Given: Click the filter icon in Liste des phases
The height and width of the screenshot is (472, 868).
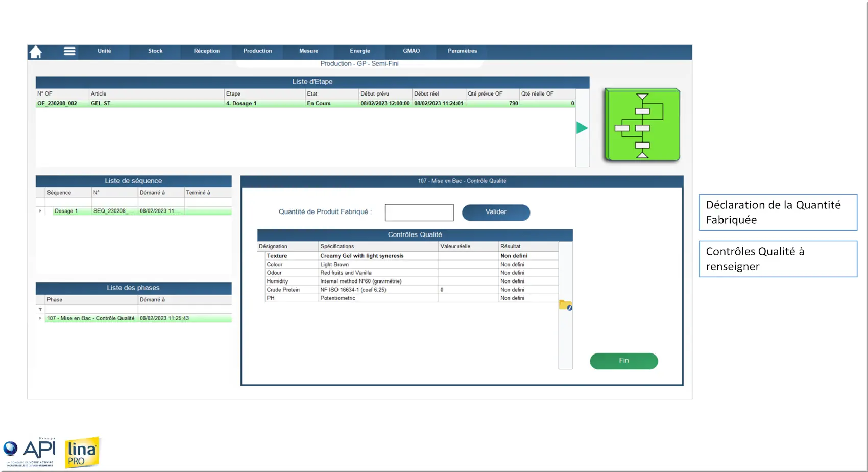Looking at the screenshot, I should pos(40,309).
